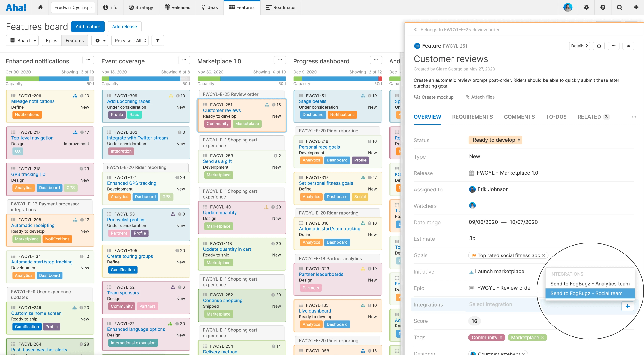Click the help question mark icon
Screen dimensions: 644x355
tap(603, 7)
